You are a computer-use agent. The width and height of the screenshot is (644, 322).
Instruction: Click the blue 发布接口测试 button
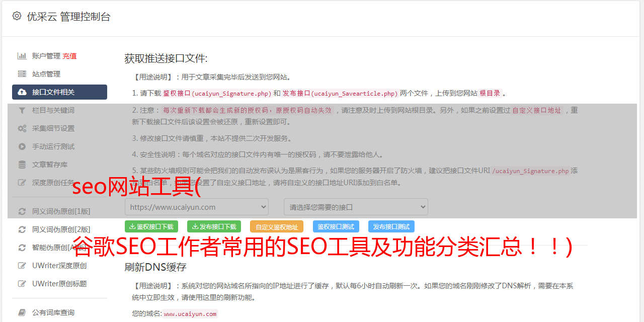click(x=391, y=226)
